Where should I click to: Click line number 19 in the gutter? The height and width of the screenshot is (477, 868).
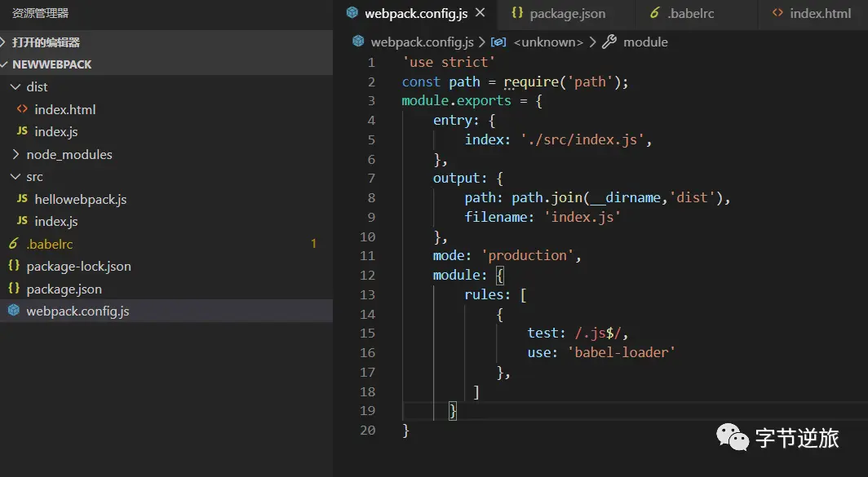tap(368, 411)
